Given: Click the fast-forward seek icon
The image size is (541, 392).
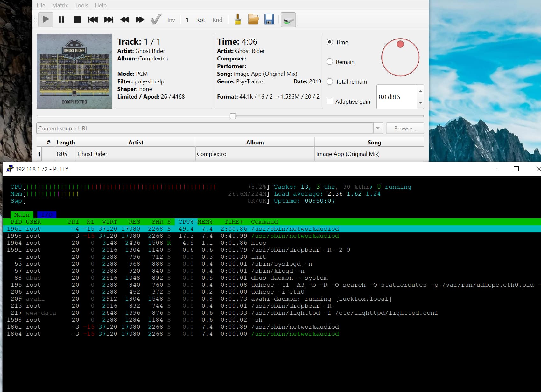Looking at the screenshot, I should pos(140,20).
